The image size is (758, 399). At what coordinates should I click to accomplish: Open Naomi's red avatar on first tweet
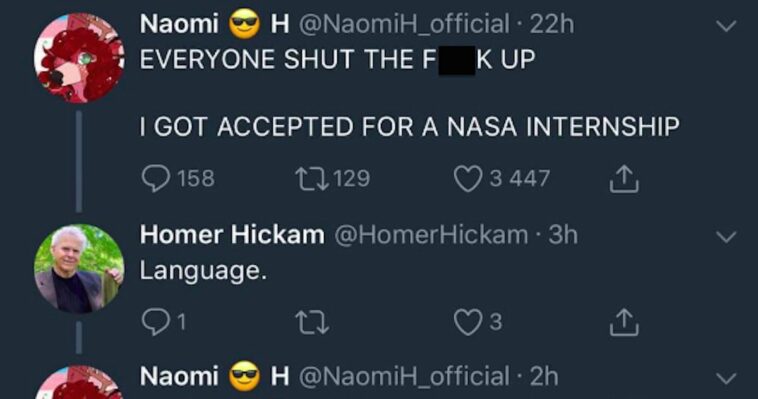click(x=79, y=58)
